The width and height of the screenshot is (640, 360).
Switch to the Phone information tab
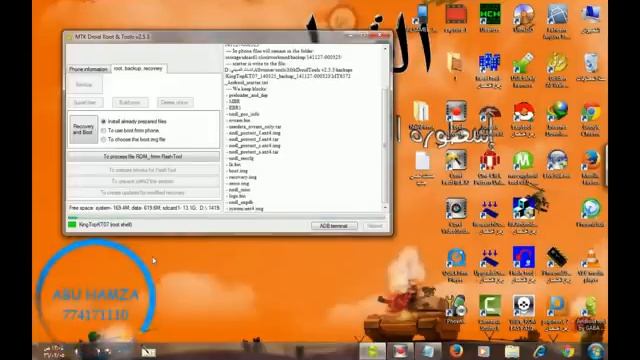89,69
